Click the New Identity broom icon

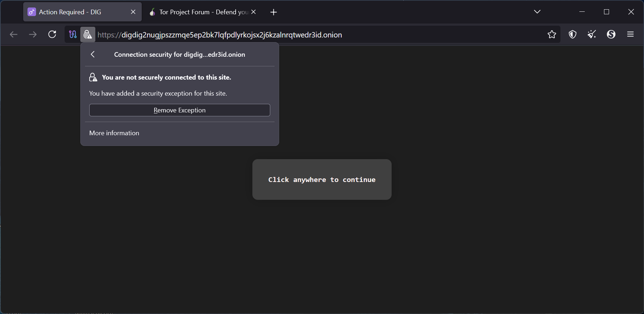click(x=592, y=35)
